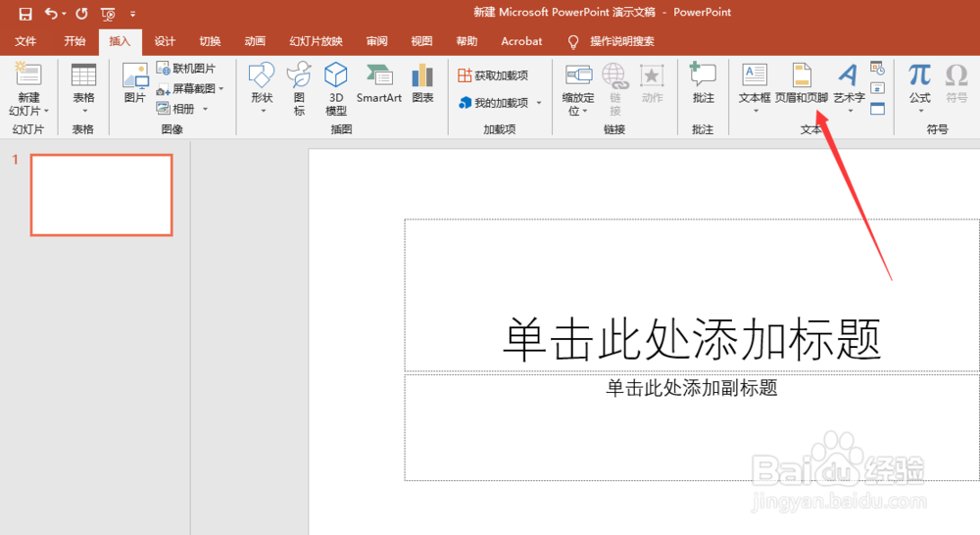Switch to the 视图 tab
The height and width of the screenshot is (535, 980).
click(x=421, y=41)
